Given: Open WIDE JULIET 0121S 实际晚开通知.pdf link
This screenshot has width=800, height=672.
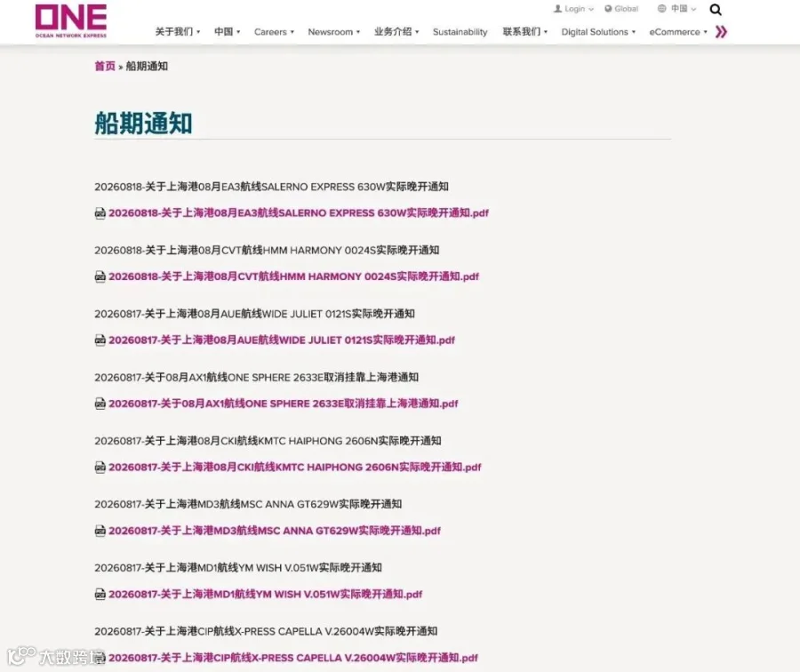Looking at the screenshot, I should point(282,340).
